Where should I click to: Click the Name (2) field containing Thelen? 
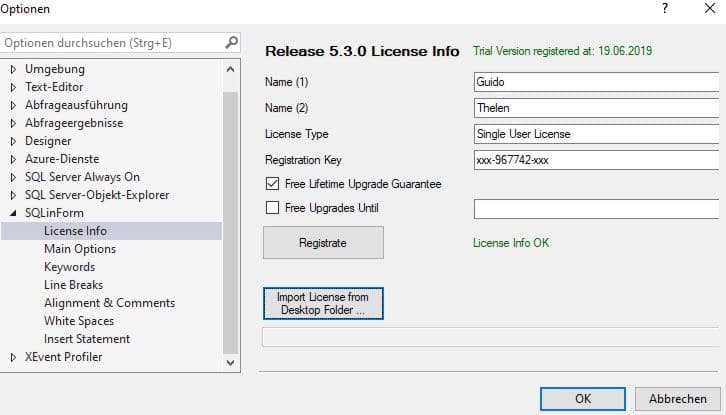[597, 108]
